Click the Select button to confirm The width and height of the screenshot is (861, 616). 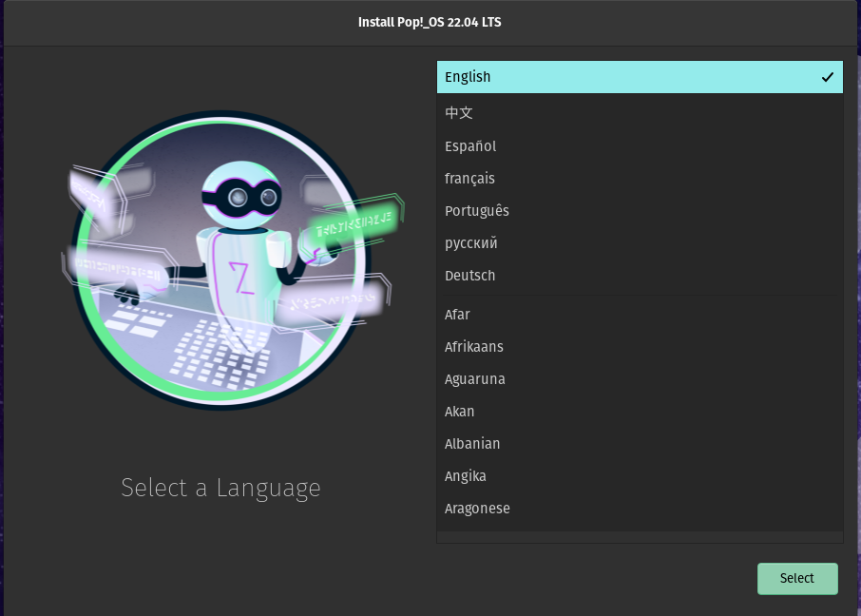797,579
